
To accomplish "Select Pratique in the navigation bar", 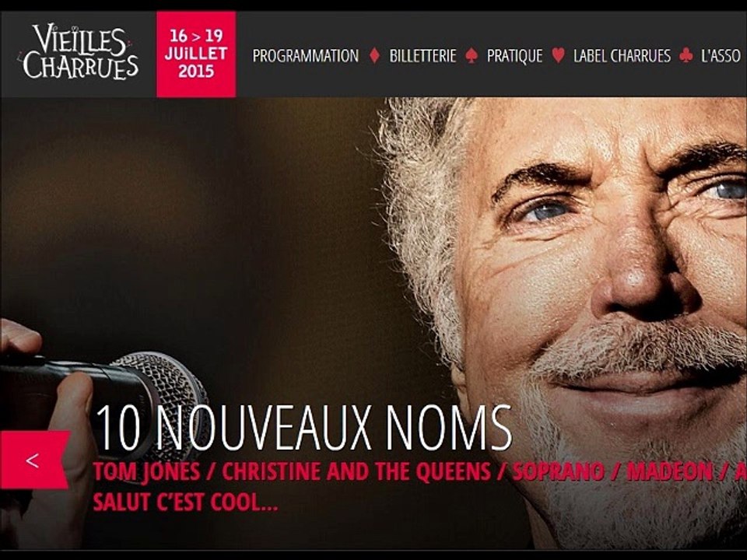I will tap(514, 56).
